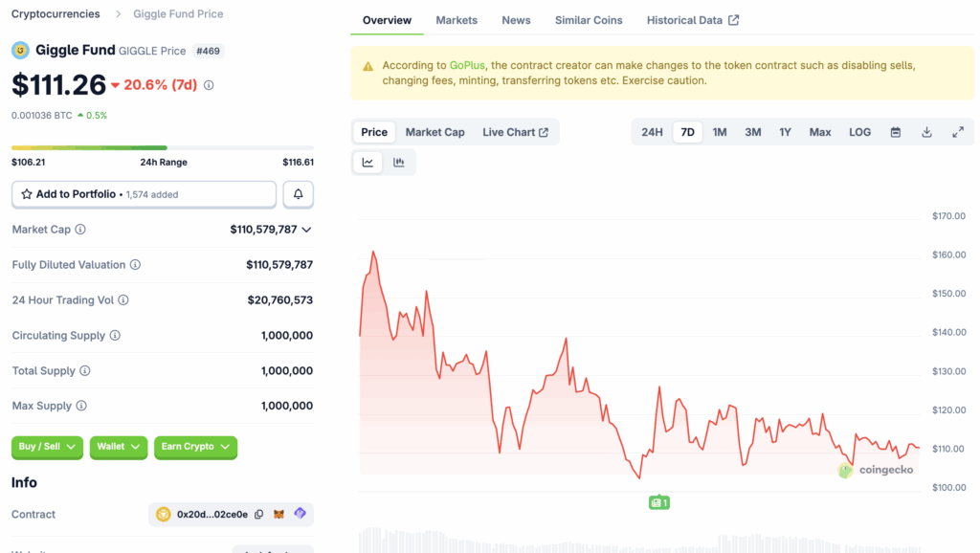Click the Giggle Fund Price breadcrumb text
The image size is (980, 553).
pos(178,13)
